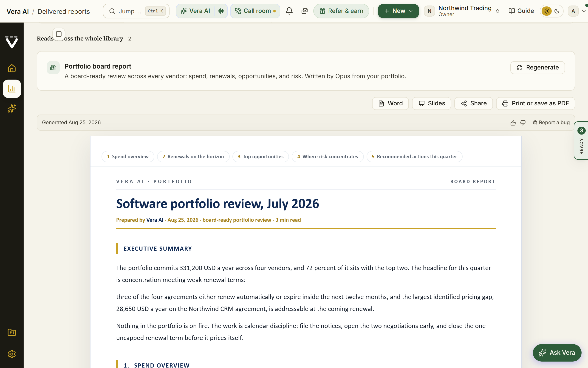Click Vera AI breadcrumb link

coord(17,11)
